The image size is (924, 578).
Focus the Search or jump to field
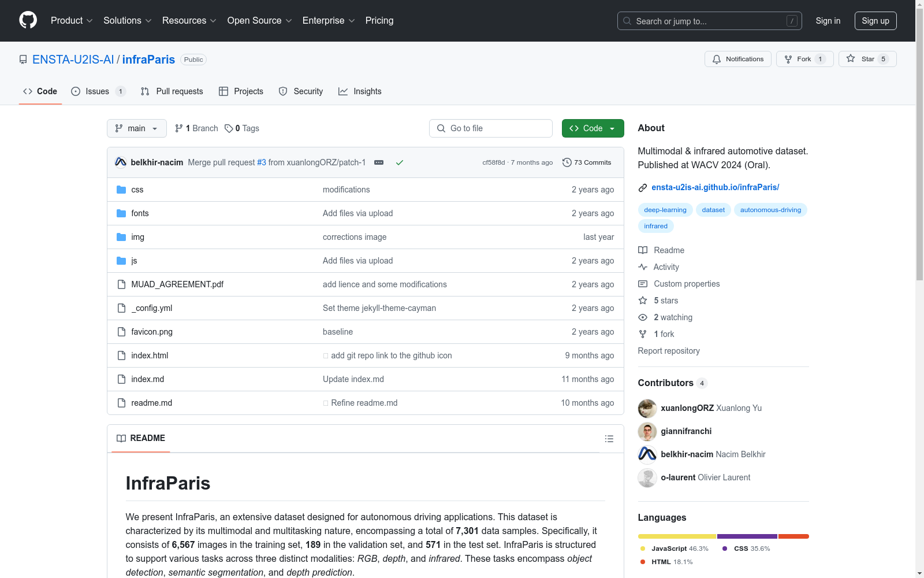click(x=709, y=21)
